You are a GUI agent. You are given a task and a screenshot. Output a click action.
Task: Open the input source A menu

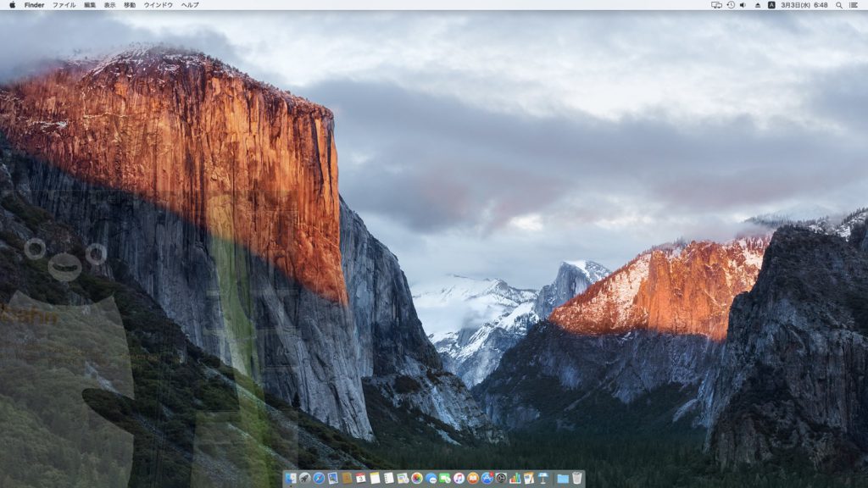click(x=771, y=5)
